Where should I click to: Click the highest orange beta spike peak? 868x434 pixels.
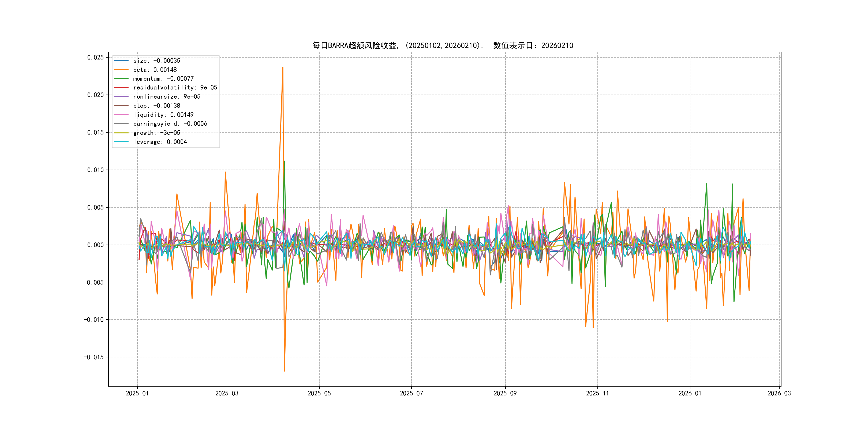[283, 68]
